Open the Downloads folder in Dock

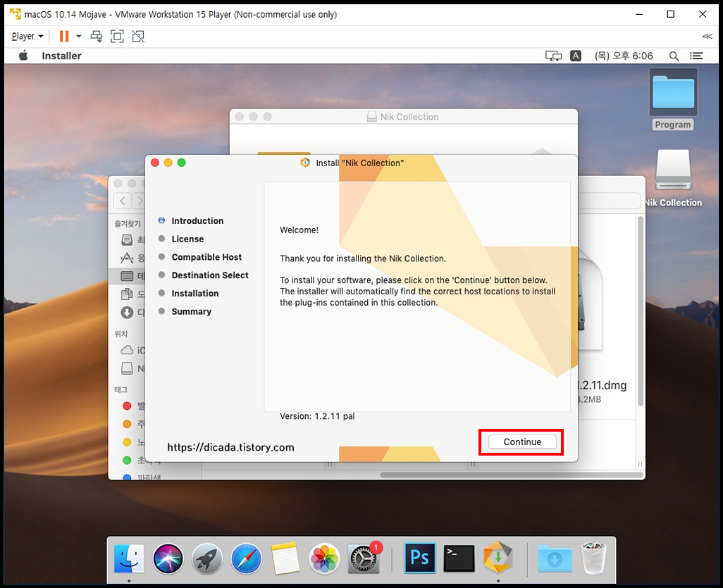point(555,558)
